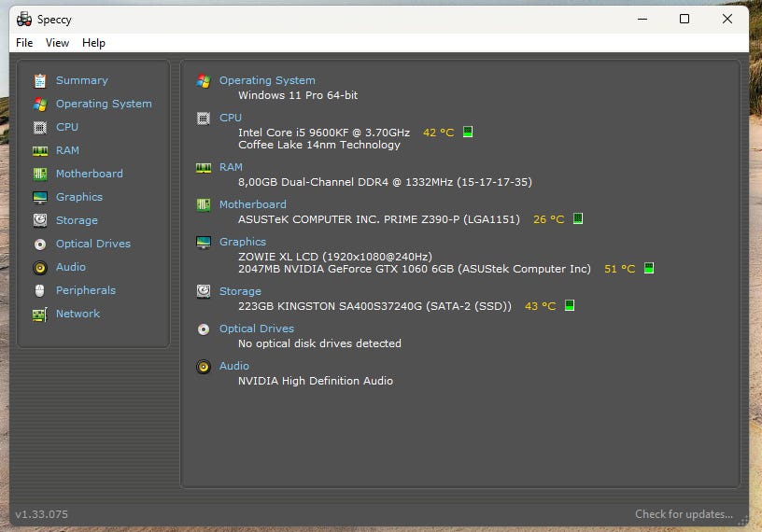The image size is (762, 532).
Task: Open Motherboard section from sidebar
Action: [x=90, y=174]
